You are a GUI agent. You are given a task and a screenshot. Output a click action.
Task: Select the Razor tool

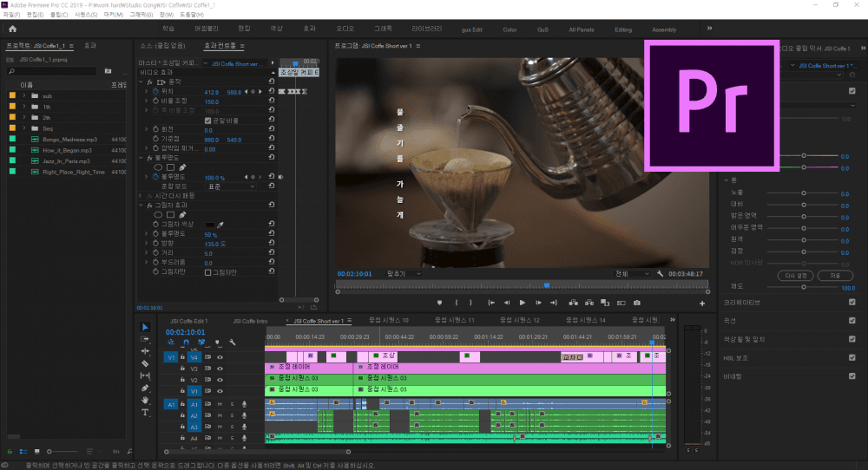point(145,363)
